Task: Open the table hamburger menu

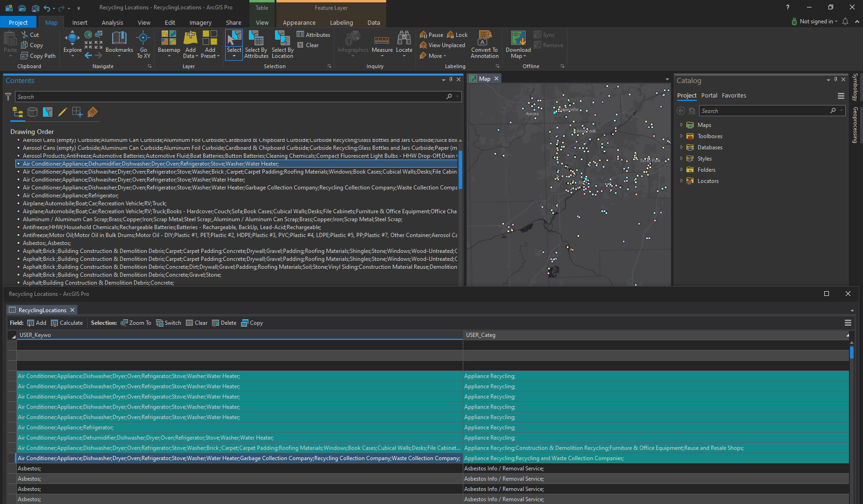Action: point(848,323)
